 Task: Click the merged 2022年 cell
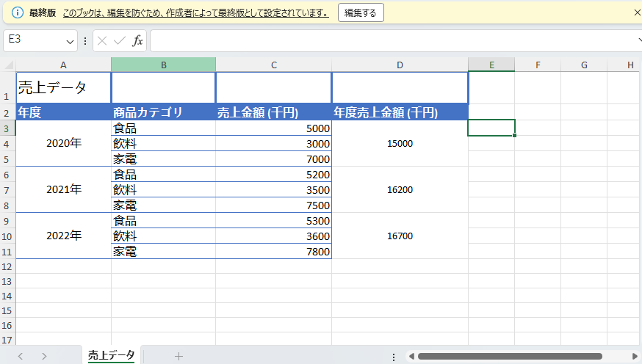tap(63, 236)
